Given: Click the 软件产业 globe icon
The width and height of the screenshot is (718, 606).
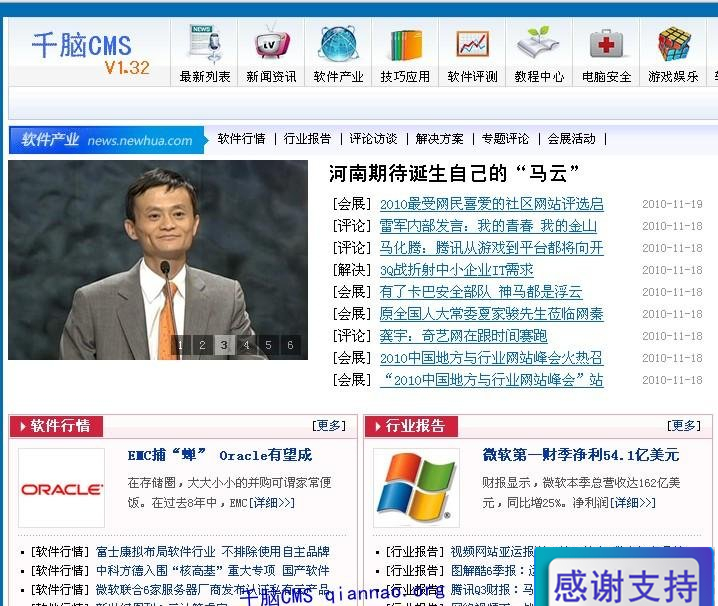Looking at the screenshot, I should click(x=339, y=44).
